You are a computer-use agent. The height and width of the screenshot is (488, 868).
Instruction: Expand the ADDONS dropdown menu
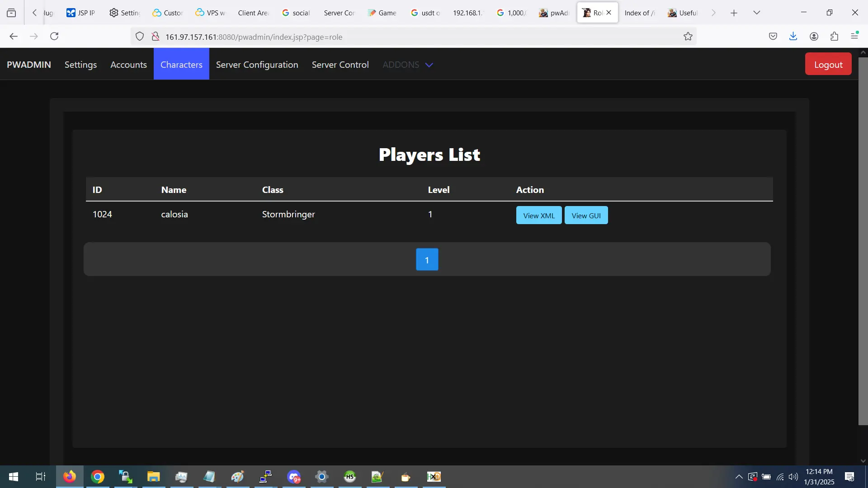tap(407, 65)
